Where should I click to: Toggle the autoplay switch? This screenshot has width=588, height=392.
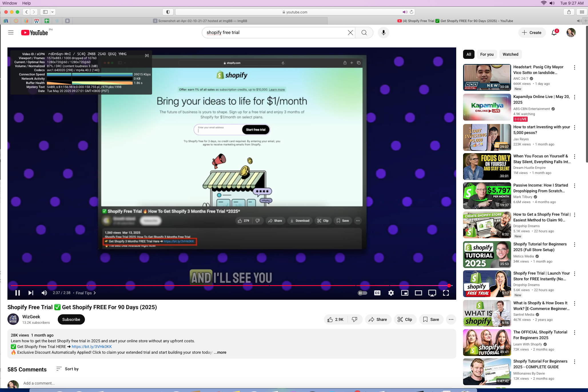[362, 293]
